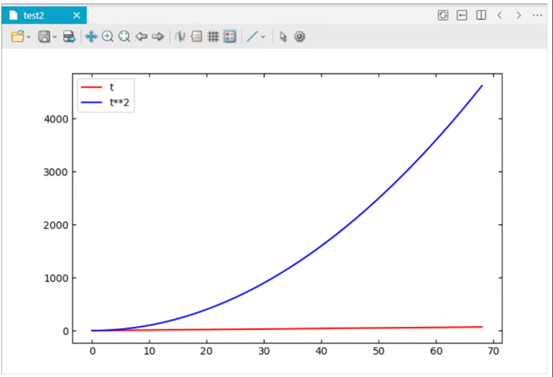Screen dimensions: 553x377
Task: Click x-axis tick label 40
Action: tap(321, 351)
